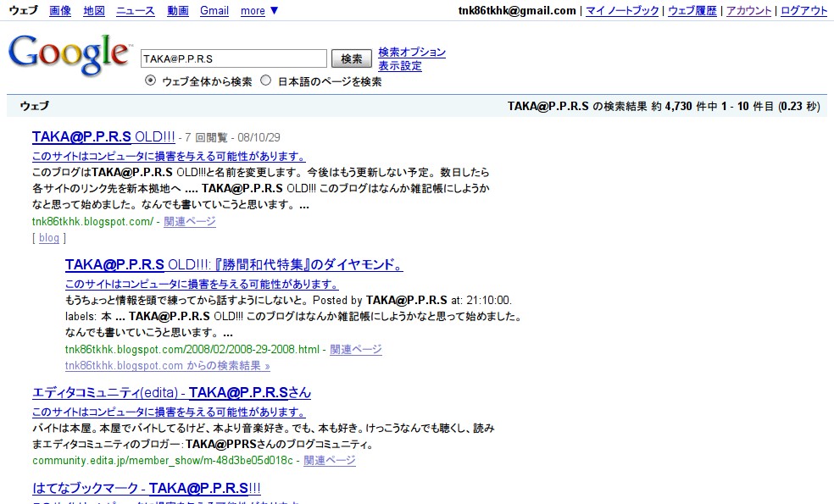
Task: Open Gmail from the top bar
Action: (x=214, y=10)
